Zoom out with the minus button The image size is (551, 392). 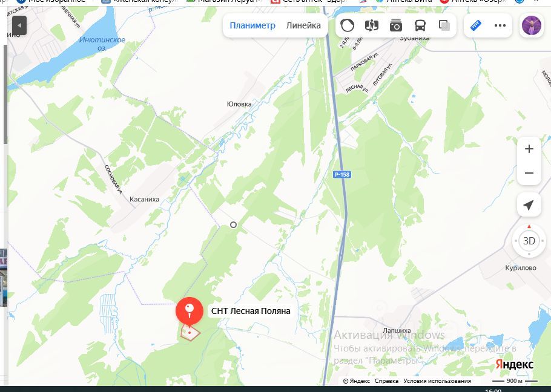(x=529, y=173)
